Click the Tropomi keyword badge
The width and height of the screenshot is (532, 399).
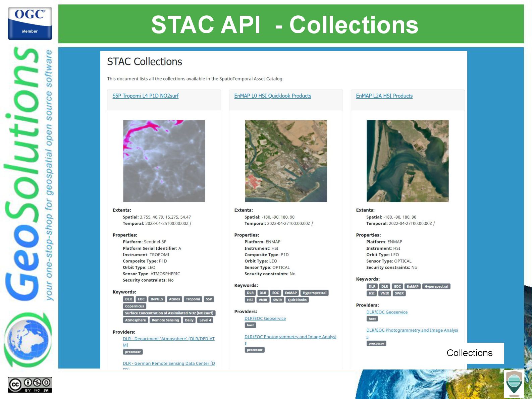tap(193, 299)
